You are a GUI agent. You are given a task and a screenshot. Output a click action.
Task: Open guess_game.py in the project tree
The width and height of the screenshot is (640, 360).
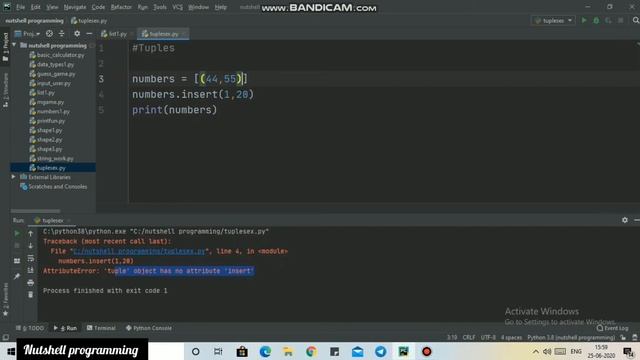(x=56, y=74)
